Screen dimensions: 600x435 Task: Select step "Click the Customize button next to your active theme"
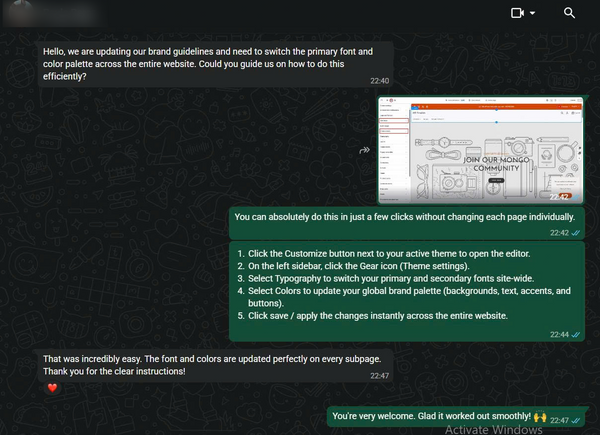coord(389,254)
